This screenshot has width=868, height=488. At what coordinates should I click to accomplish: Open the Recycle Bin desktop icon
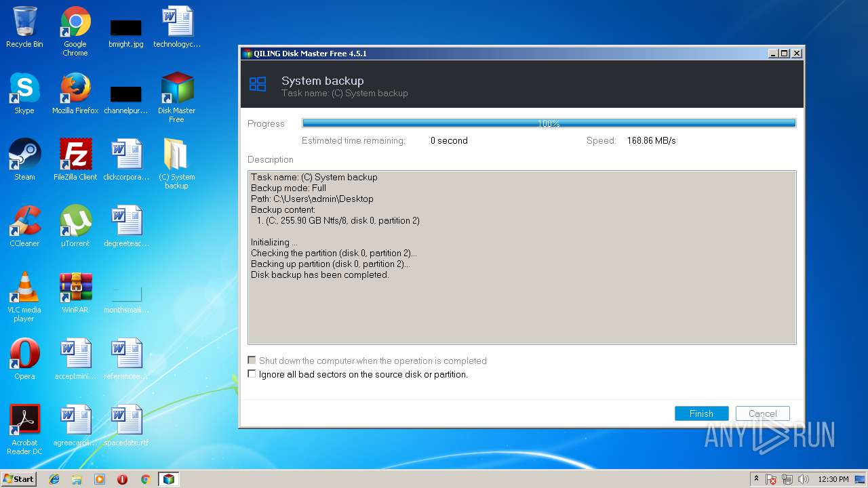click(x=24, y=27)
